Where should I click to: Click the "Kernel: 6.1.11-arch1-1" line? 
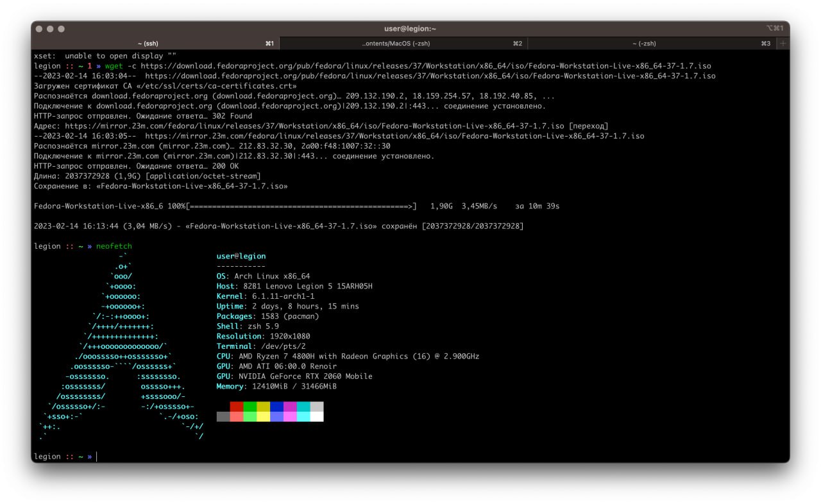pos(266,296)
